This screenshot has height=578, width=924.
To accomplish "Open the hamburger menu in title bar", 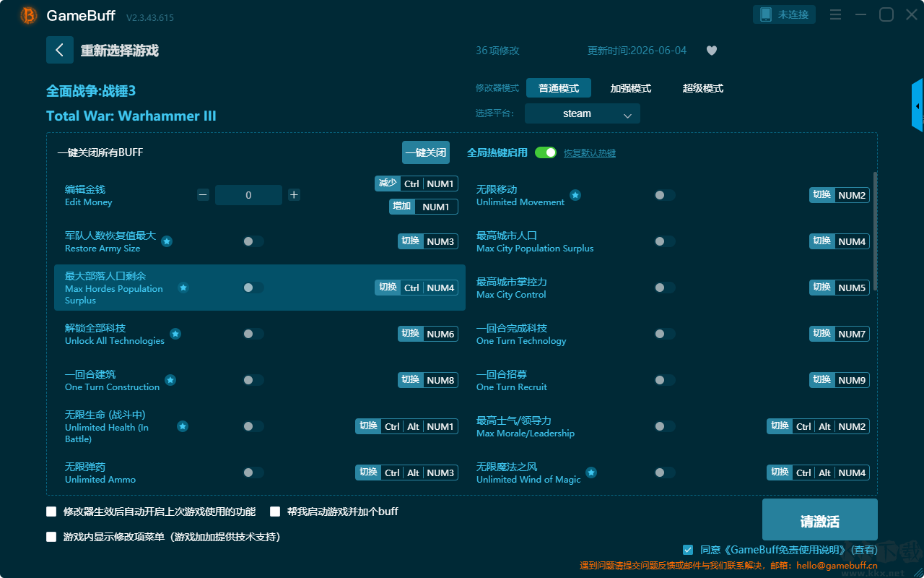I will (x=835, y=14).
